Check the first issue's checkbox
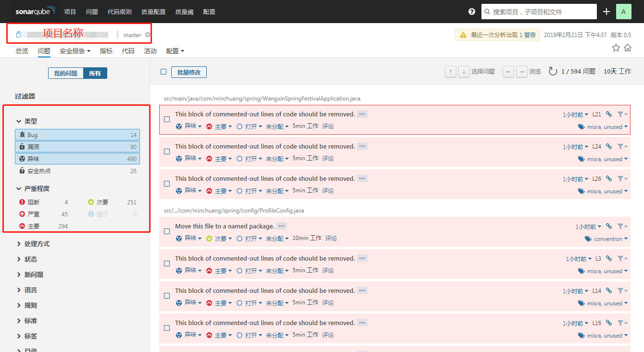 pos(166,119)
